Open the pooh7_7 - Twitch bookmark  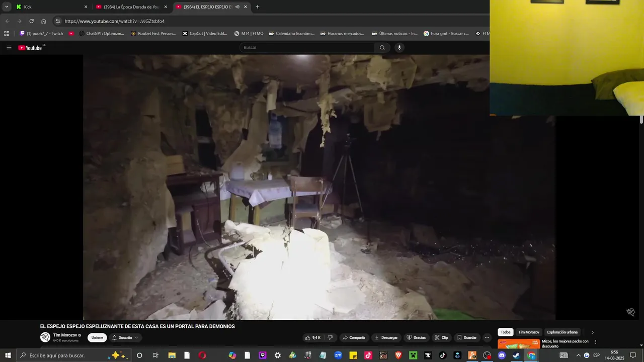click(x=41, y=34)
